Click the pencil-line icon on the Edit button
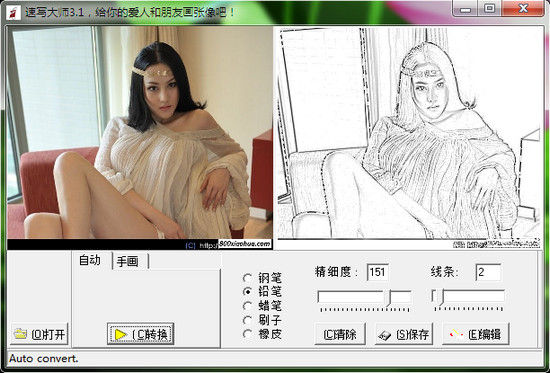 pos(456,333)
